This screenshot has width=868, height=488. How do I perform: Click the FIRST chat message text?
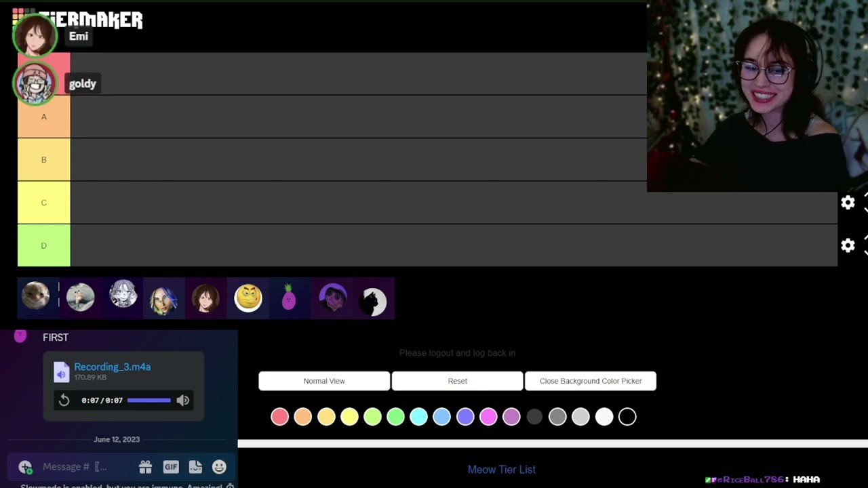[56, 337]
